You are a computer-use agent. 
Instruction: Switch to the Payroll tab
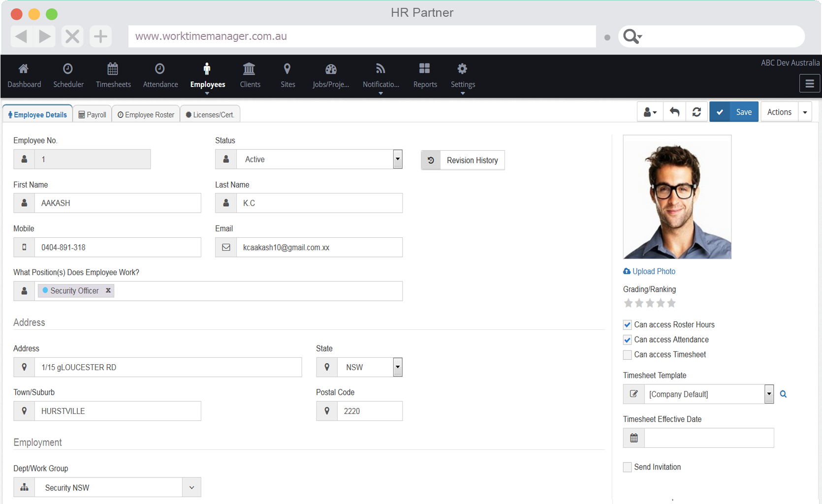(93, 114)
